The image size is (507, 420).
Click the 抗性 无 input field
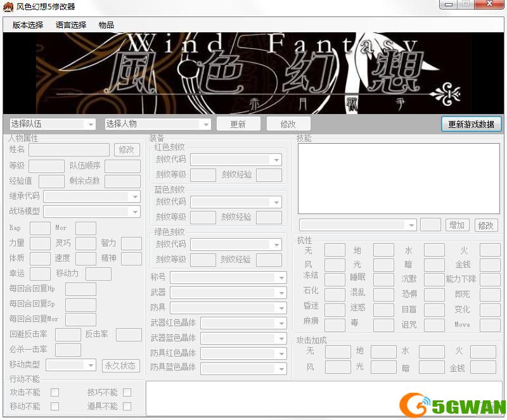click(x=335, y=250)
